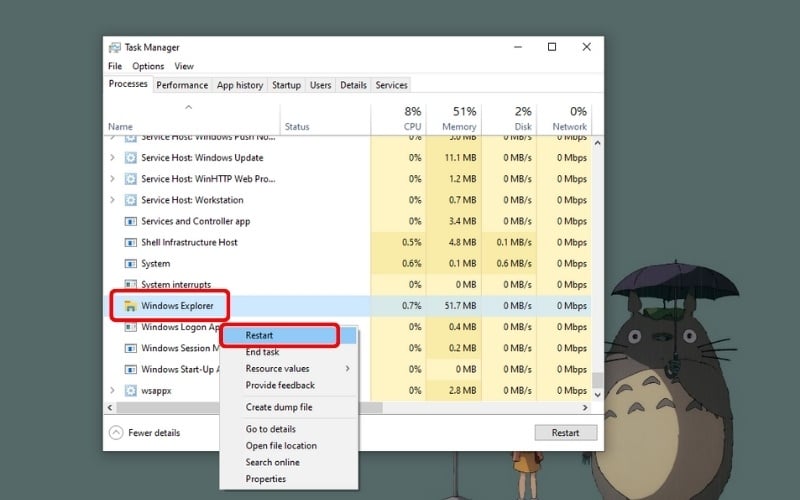The image size is (800, 500).
Task: Select the System interrupts row text
Action: (176, 285)
